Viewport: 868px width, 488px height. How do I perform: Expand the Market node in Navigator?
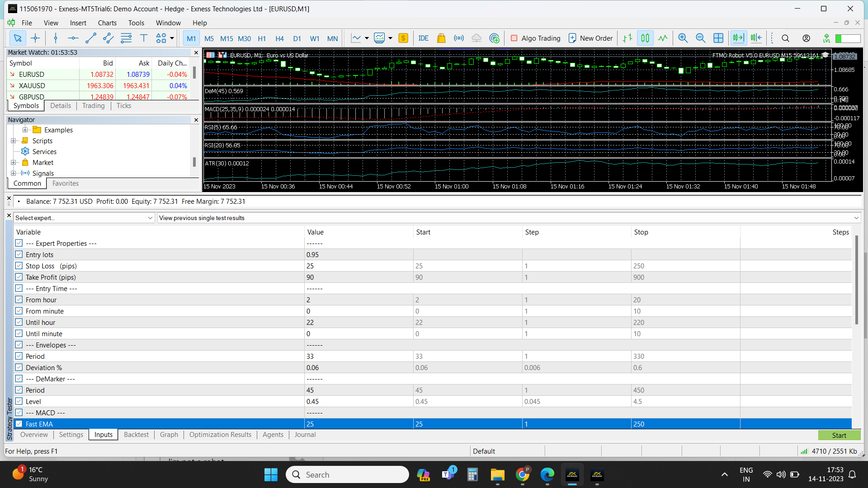14,163
